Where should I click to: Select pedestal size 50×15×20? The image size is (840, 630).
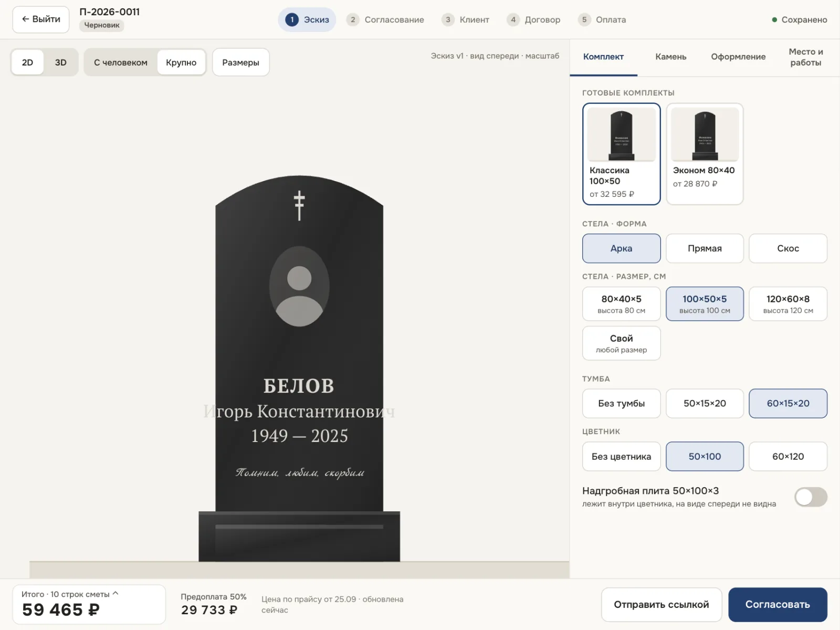(705, 403)
